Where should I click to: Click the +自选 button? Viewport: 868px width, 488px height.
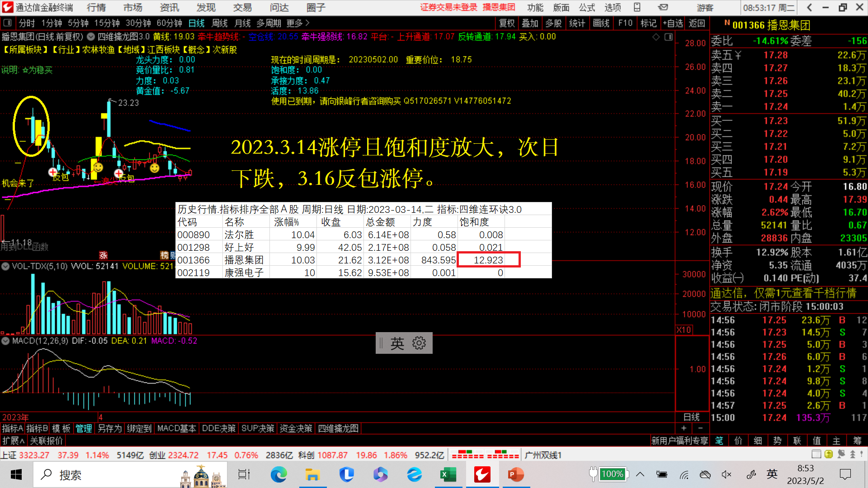(x=673, y=23)
